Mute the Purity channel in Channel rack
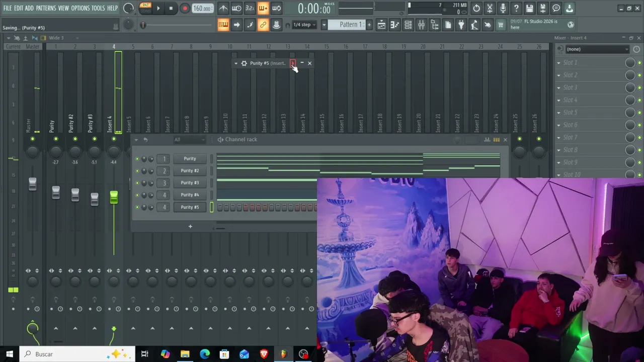Viewport: 644px width, 362px height. coord(137,159)
